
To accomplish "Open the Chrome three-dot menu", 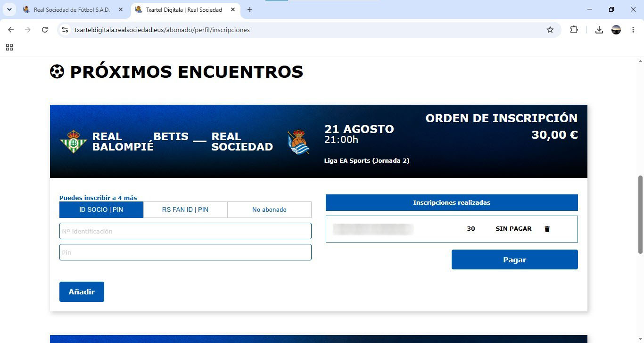I will [x=633, y=30].
